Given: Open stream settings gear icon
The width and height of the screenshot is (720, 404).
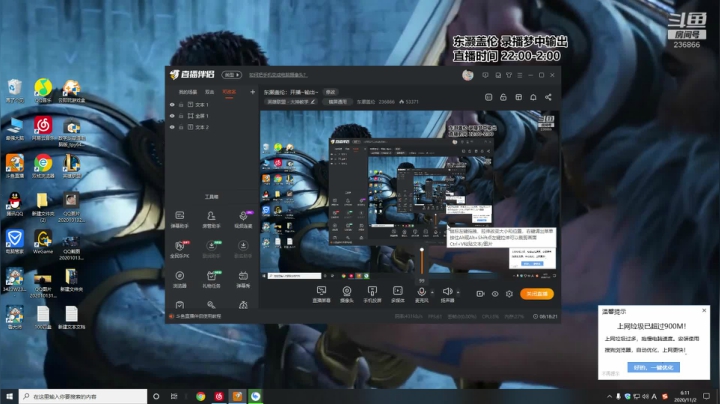Looking at the screenshot, I should [509, 294].
